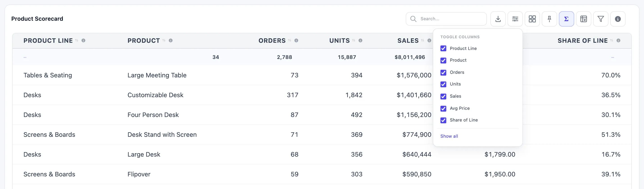
Task: Click the $1,950.00 avg price cell
Action: [500, 174]
